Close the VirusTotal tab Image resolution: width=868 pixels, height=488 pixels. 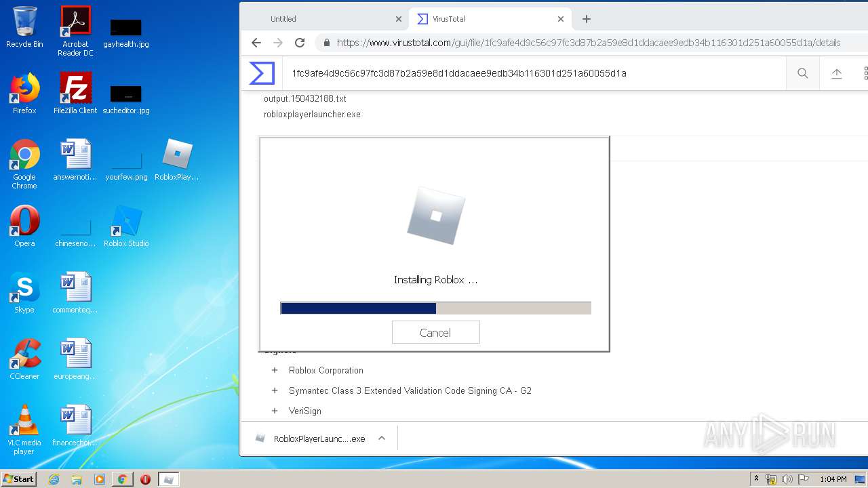click(561, 19)
